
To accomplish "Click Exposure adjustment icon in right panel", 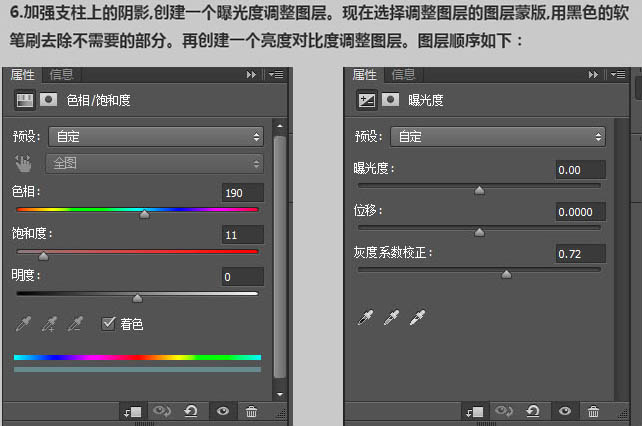I will click(x=366, y=100).
